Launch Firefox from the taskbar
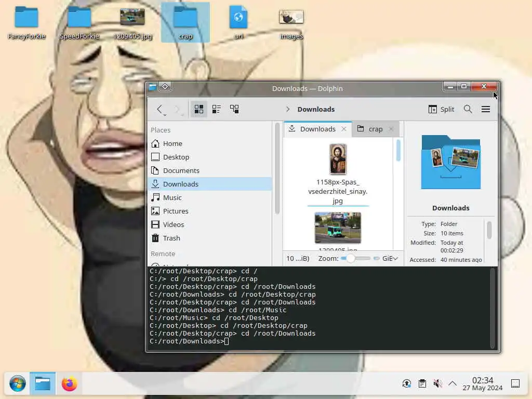 [x=69, y=384]
